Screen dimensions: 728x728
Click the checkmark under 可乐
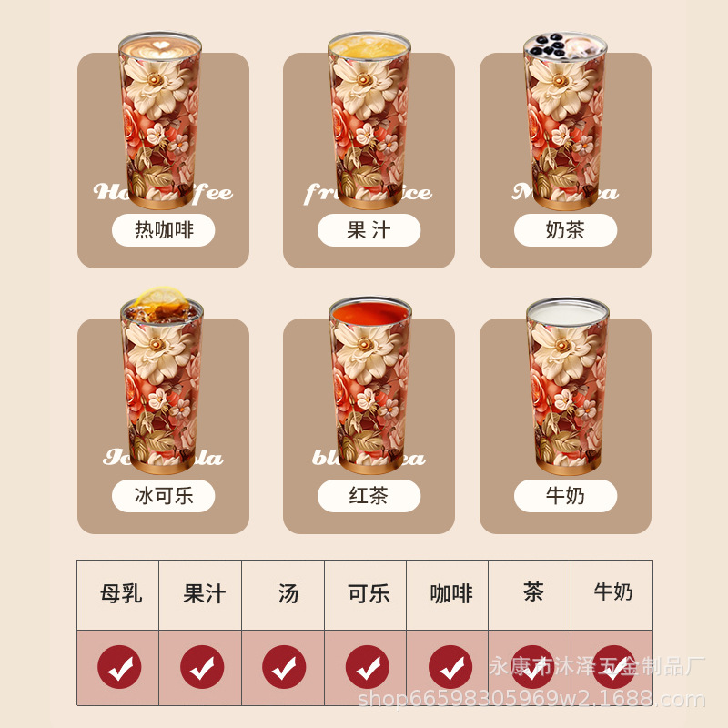click(368, 667)
